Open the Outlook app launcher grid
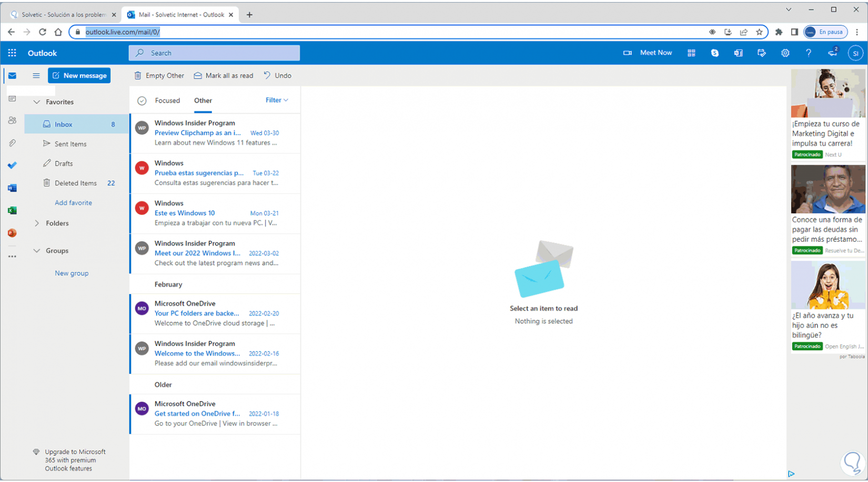This screenshot has width=868, height=482. point(12,53)
